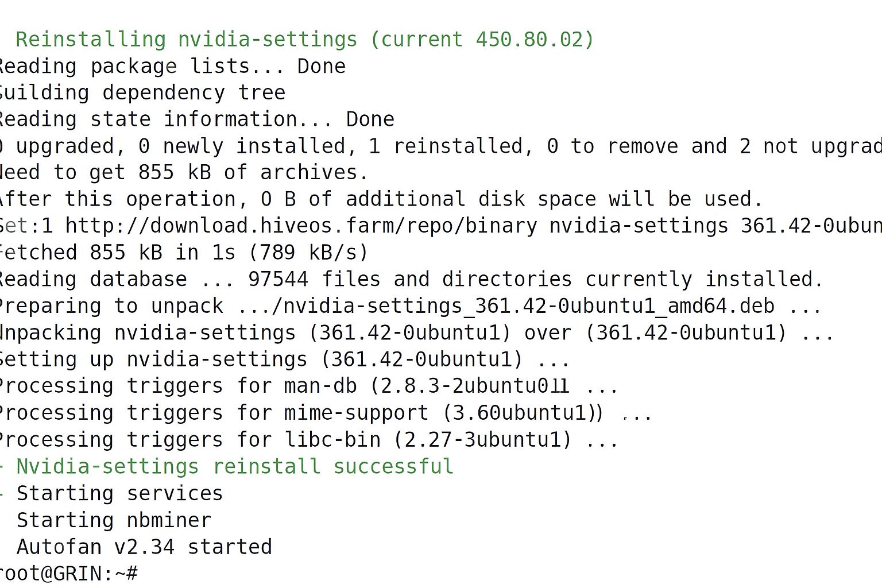Click the '97544 files and directories' text
882x588 pixels.
coord(410,279)
